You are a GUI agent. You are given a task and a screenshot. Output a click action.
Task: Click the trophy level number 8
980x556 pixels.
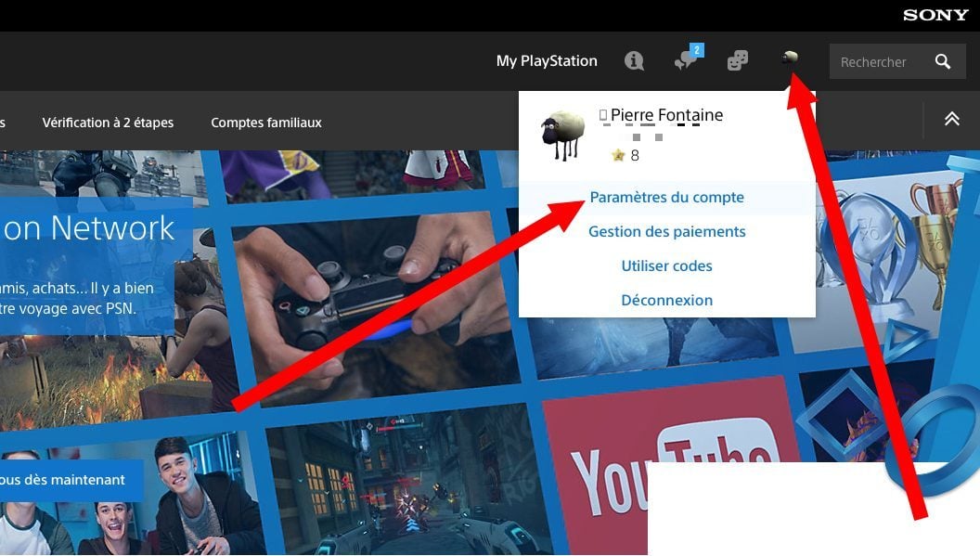[635, 155]
